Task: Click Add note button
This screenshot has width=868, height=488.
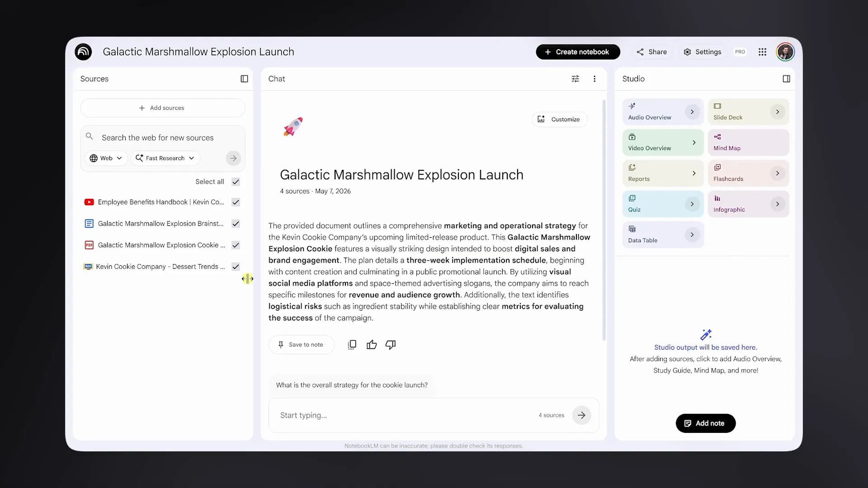Action: (x=706, y=423)
